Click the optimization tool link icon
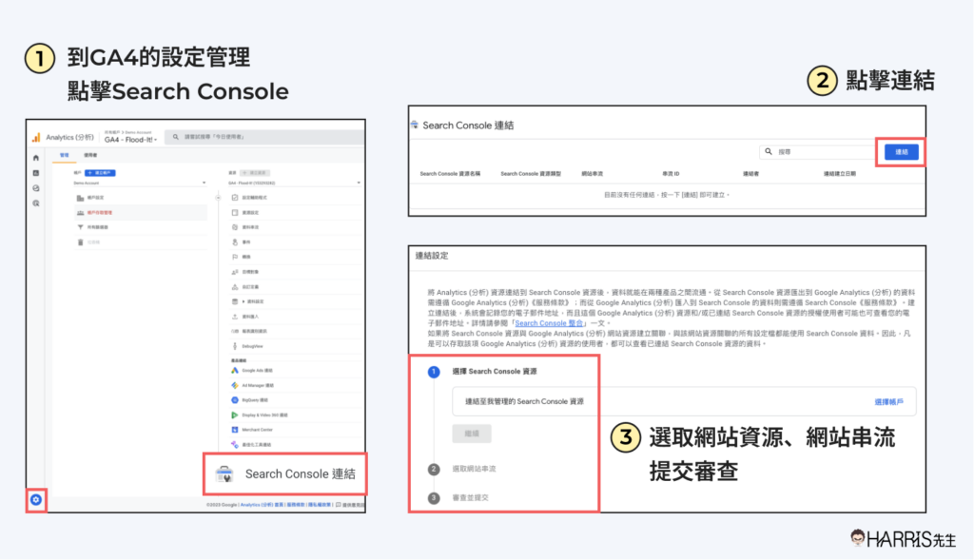This screenshot has height=560, width=974. [x=235, y=445]
